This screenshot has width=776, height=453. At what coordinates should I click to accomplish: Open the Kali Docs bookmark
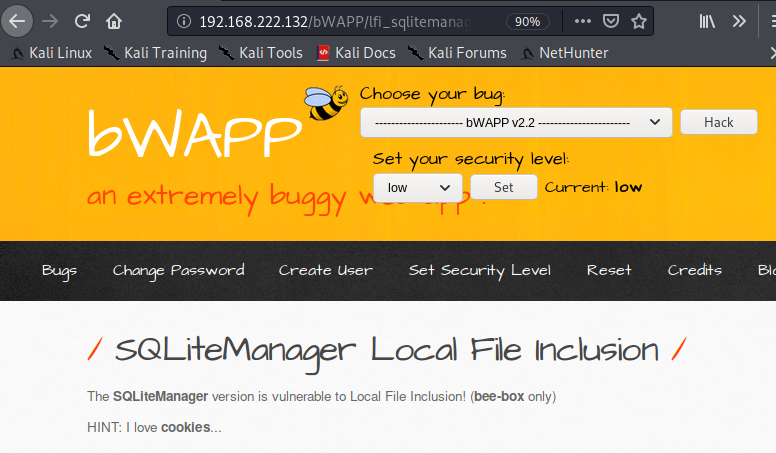click(356, 53)
